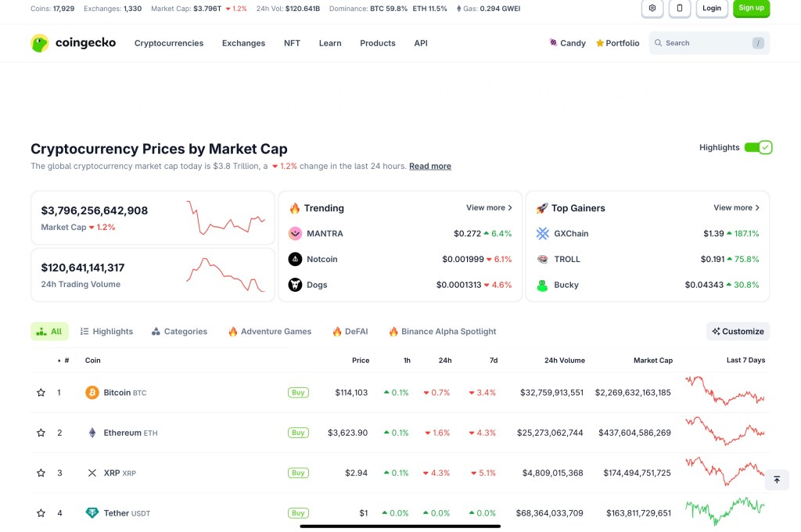Expand Top Gainers View more

pos(736,208)
